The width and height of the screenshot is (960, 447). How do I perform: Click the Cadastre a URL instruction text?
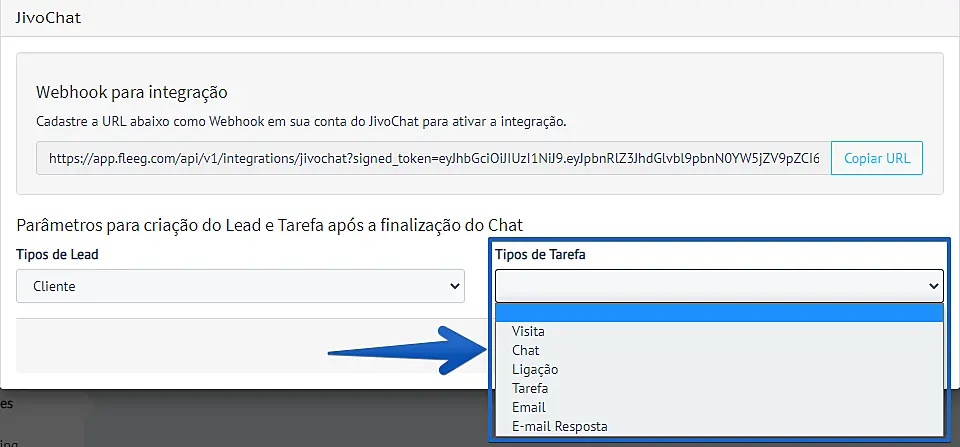[301, 121]
